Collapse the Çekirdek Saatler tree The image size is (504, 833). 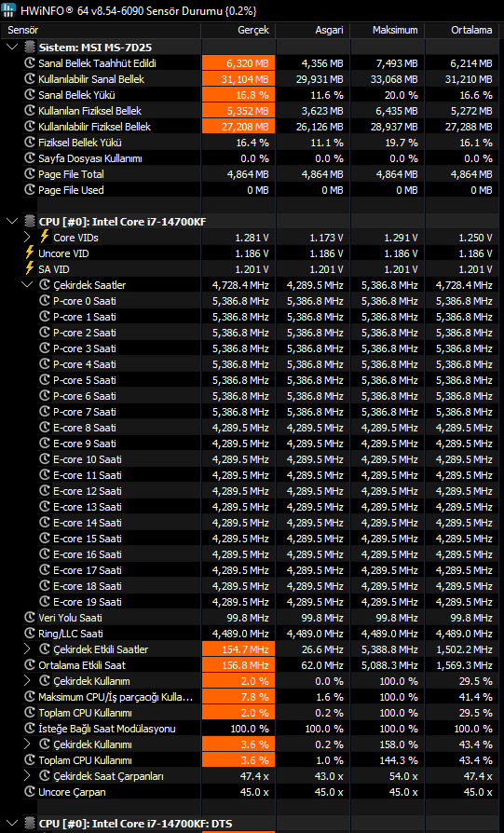click(27, 285)
